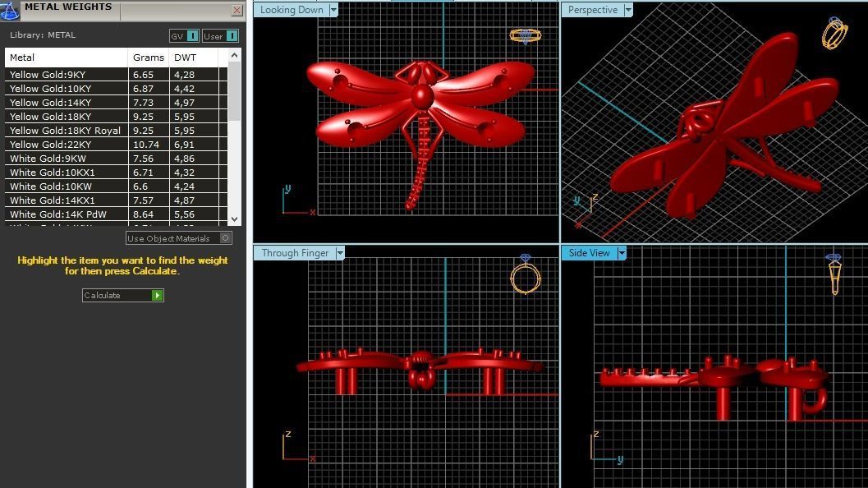
Task: Click ring icon in Side View viewport
Action: pyautogui.click(x=834, y=274)
